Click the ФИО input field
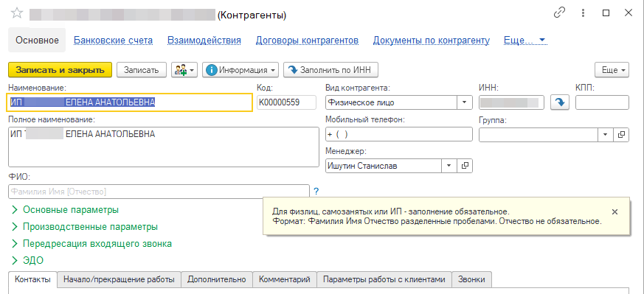 coord(159,192)
